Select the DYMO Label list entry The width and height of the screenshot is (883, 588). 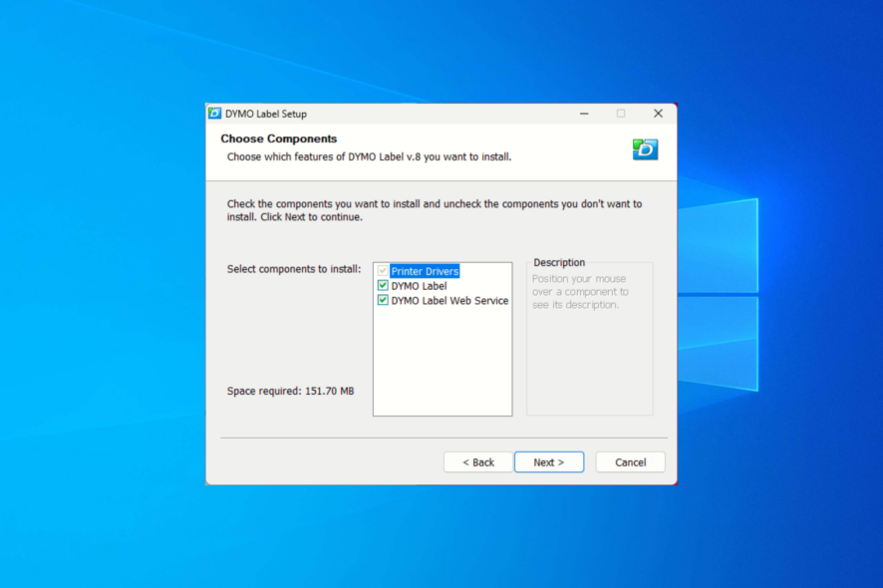click(419, 286)
